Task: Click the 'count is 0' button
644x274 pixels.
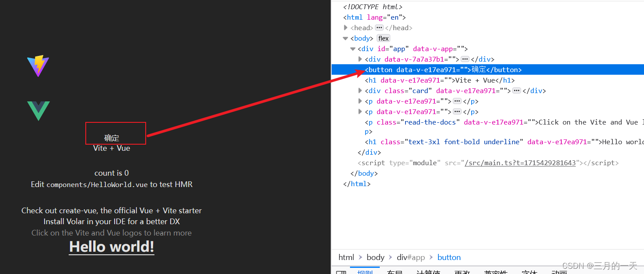Action: click(112, 173)
